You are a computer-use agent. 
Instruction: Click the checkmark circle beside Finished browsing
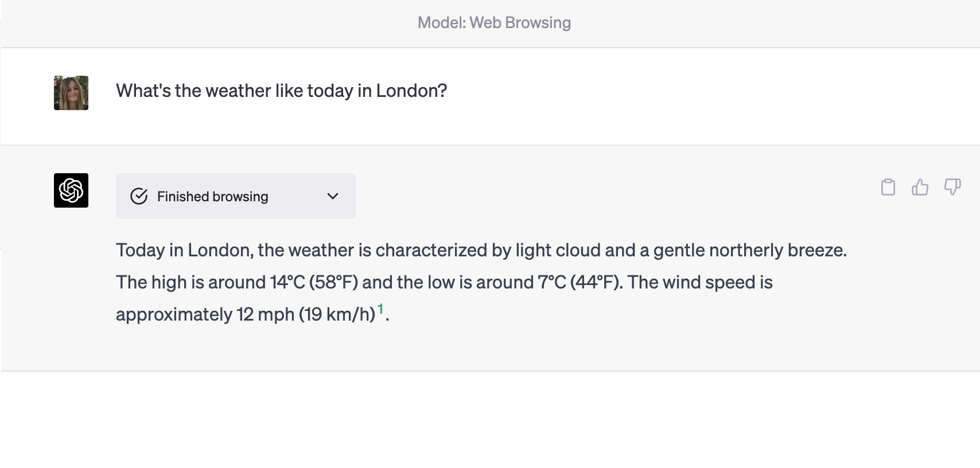click(139, 196)
